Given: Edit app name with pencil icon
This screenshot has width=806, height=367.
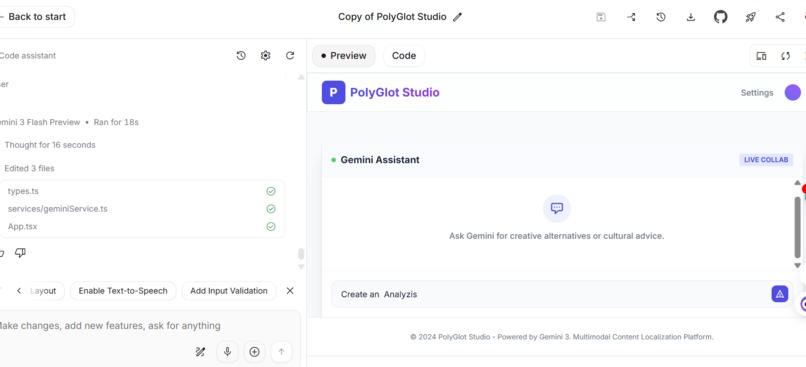Looking at the screenshot, I should tap(457, 17).
